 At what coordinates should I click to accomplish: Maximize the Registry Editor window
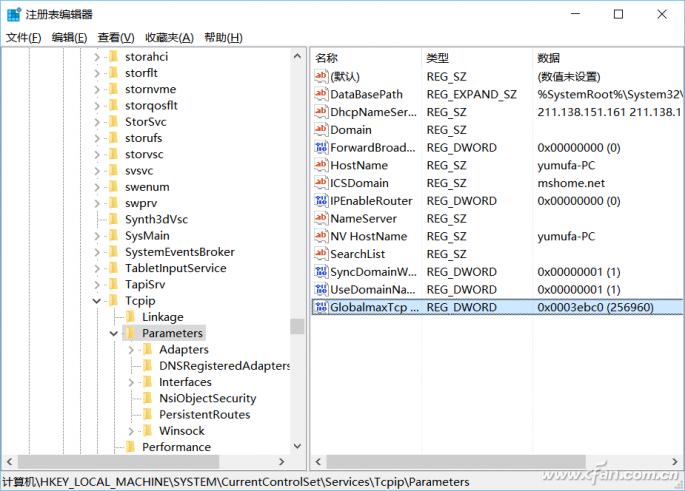(618, 14)
